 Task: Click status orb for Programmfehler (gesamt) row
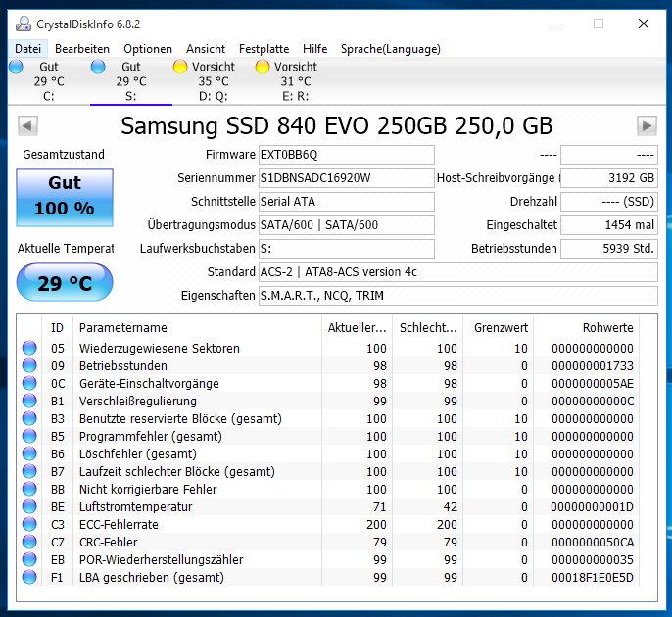[x=29, y=436]
